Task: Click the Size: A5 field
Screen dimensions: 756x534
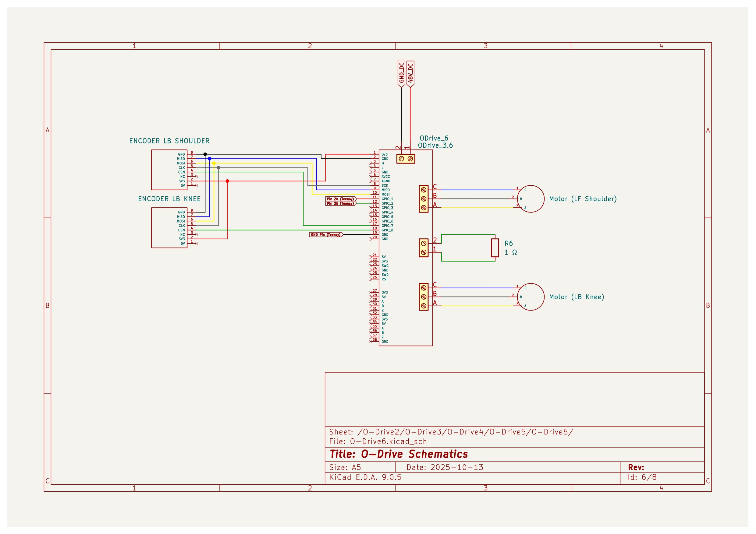Action: click(345, 467)
